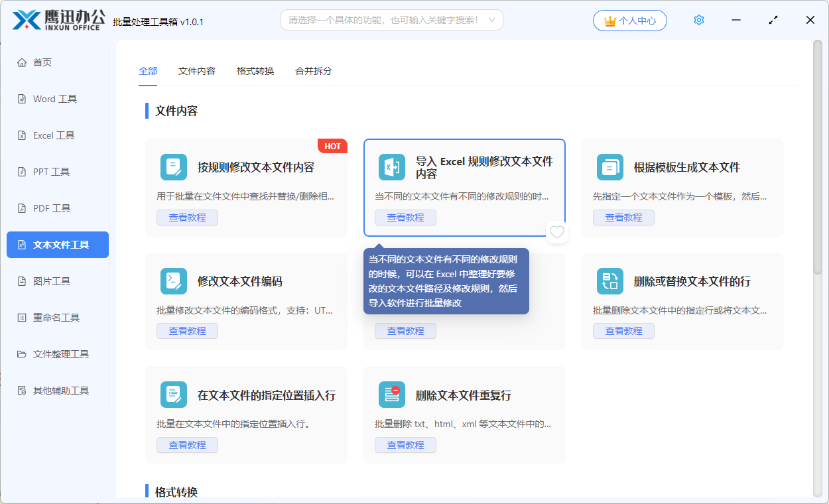Select the 按规则修改文本文件内容 tool icon
829x504 pixels.
(173, 167)
